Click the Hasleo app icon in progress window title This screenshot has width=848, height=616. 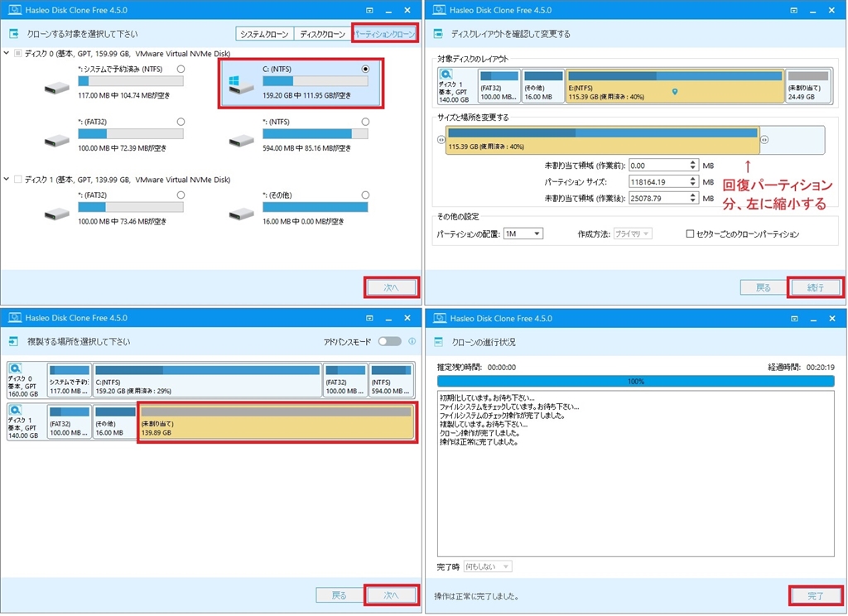point(440,318)
